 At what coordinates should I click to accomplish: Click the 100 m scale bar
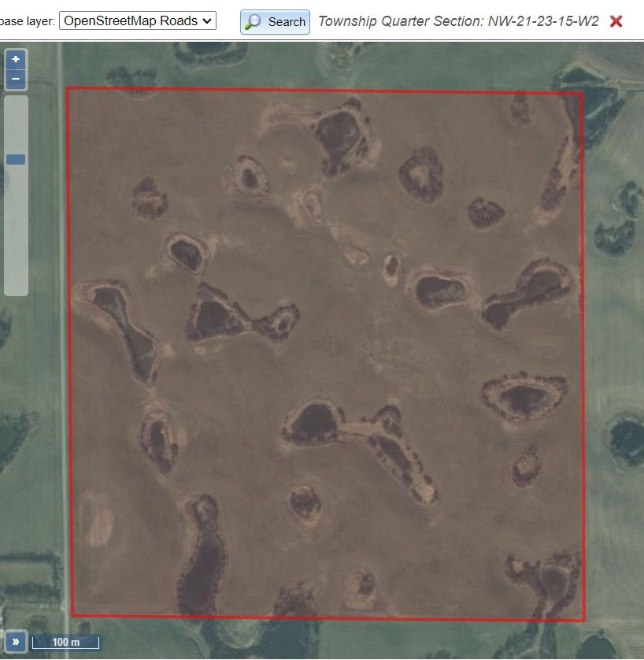[66, 643]
